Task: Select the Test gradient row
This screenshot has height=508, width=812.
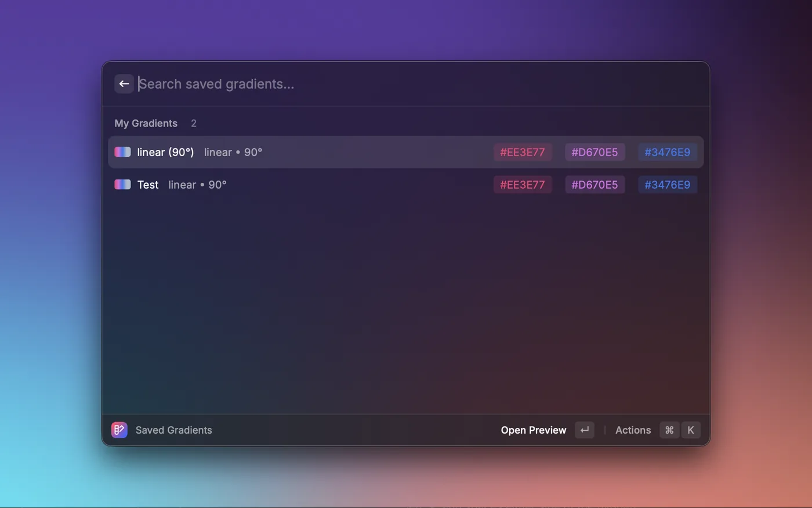Action: tap(406, 185)
